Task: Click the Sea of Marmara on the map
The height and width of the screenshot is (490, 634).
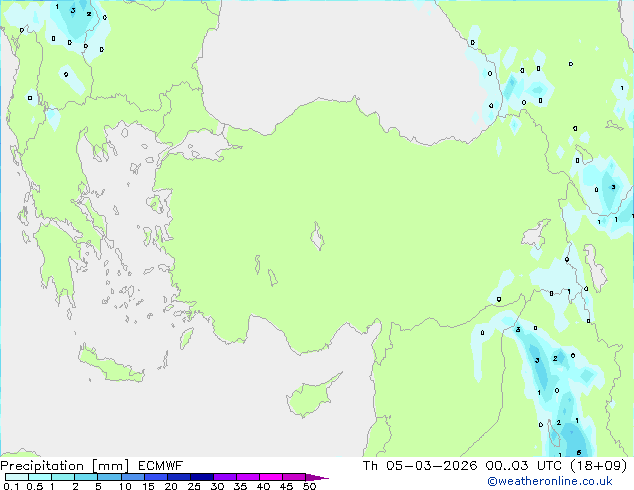Action: tap(204, 146)
